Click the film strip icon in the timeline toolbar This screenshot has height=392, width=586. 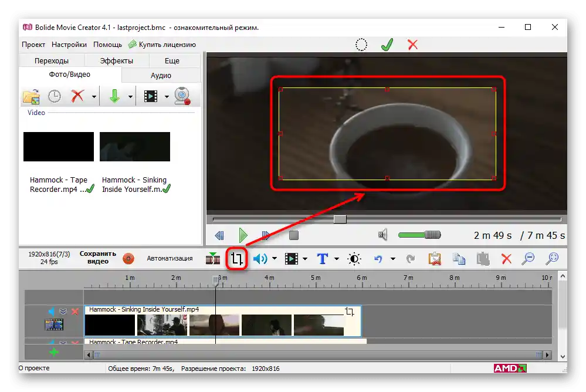(292, 258)
